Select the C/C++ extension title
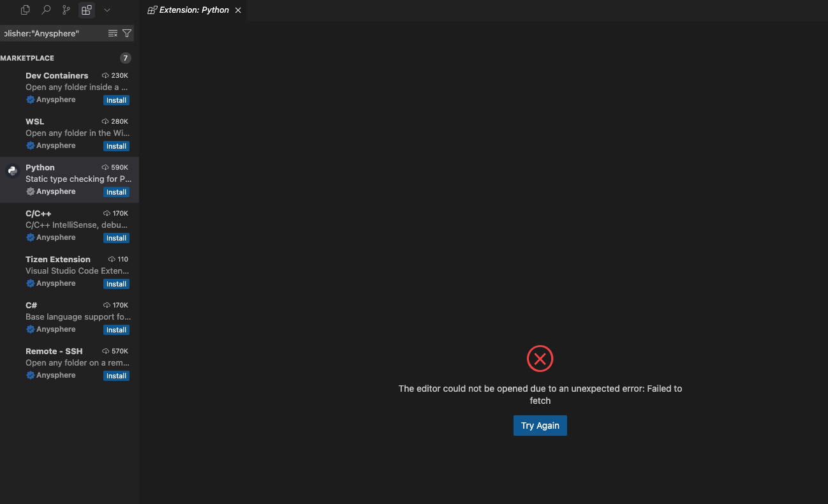Viewport: 828px width, 504px height. point(38,213)
